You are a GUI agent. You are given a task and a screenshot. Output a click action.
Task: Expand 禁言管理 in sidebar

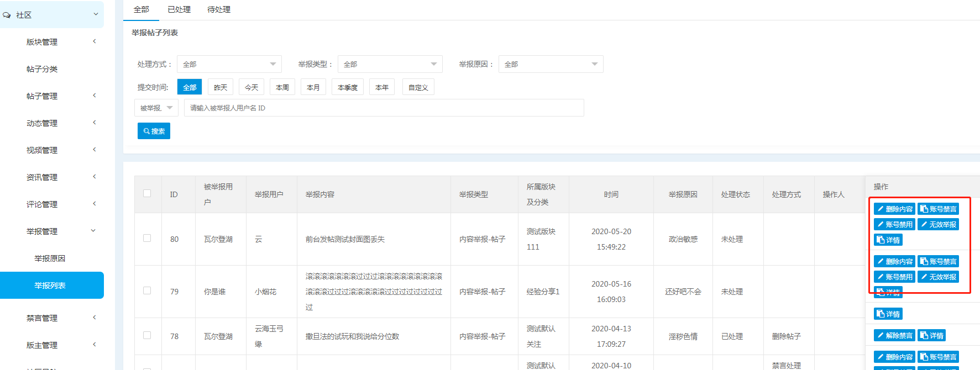52,318
